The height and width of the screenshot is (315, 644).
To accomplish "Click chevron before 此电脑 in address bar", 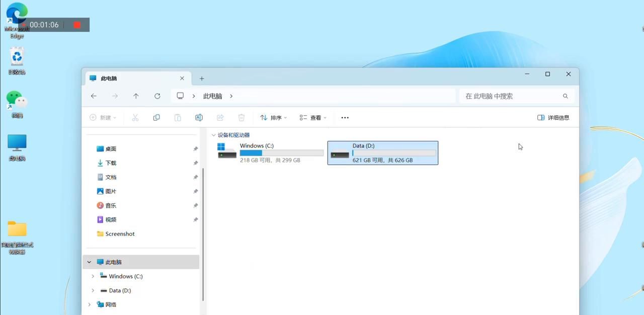I will [x=194, y=96].
